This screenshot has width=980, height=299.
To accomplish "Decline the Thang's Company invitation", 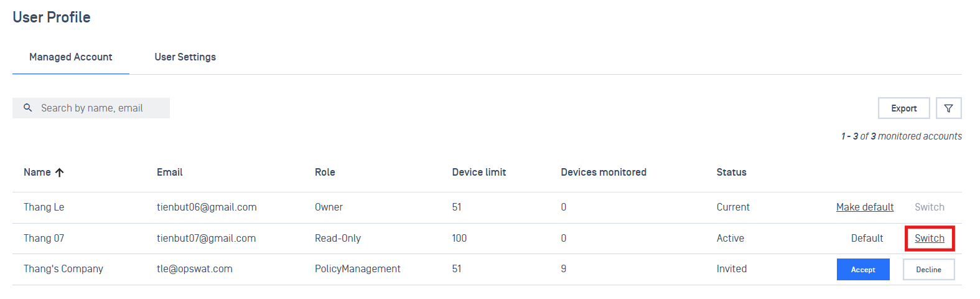I will [x=928, y=270].
